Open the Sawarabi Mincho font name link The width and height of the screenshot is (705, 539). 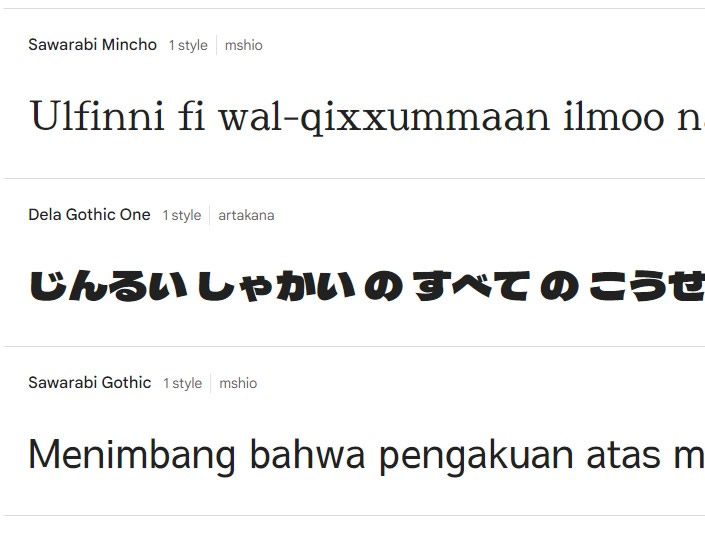(x=92, y=45)
